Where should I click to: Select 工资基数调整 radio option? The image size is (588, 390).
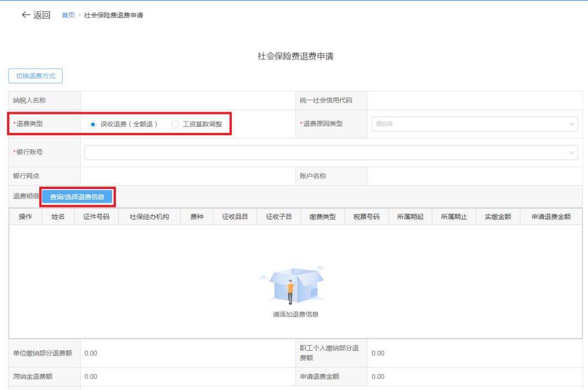click(x=175, y=124)
